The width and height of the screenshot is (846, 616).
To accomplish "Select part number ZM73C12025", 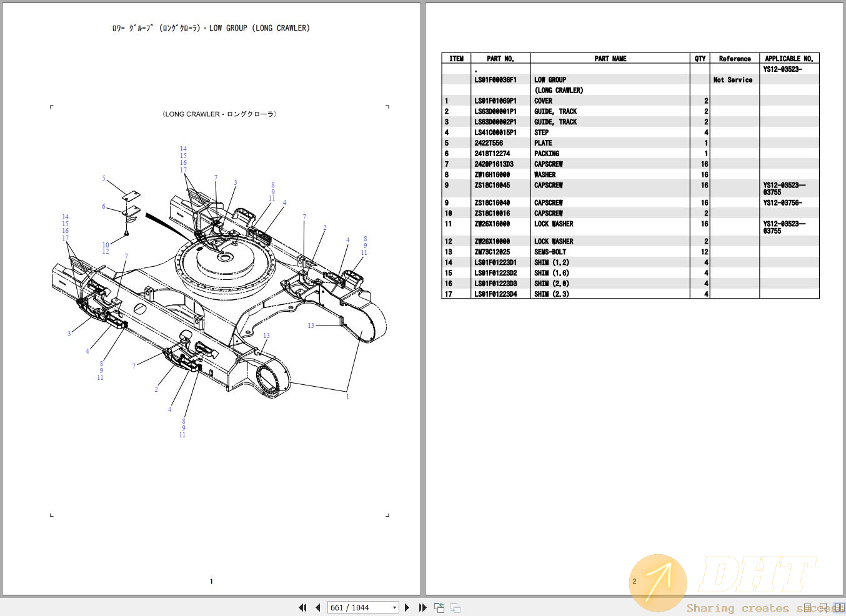I will pyautogui.click(x=492, y=252).
